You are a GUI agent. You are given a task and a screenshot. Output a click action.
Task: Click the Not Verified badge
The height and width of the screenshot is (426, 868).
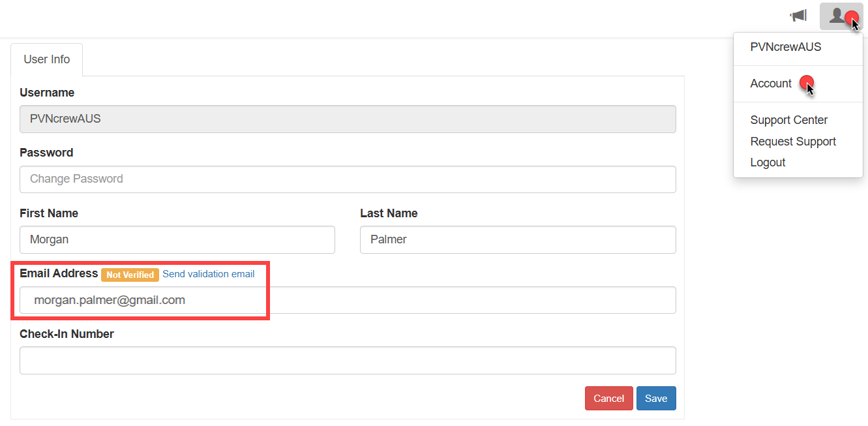130,275
